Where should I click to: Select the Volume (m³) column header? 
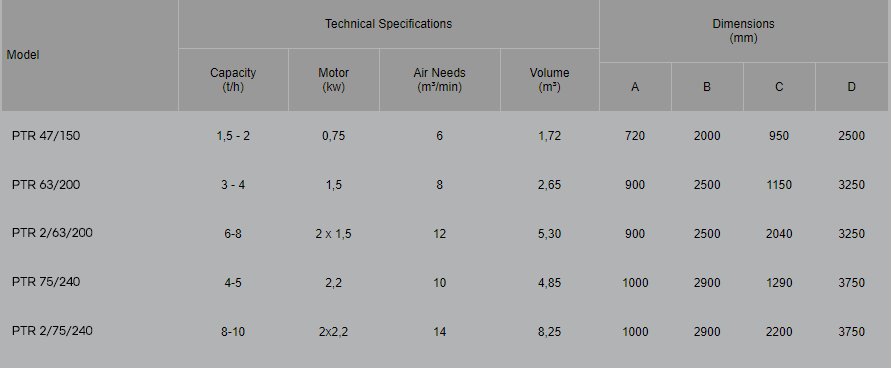(x=549, y=80)
